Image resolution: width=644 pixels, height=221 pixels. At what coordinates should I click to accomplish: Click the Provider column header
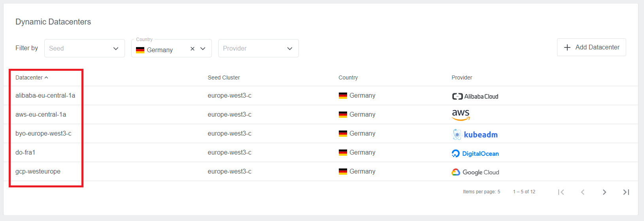pyautogui.click(x=462, y=77)
